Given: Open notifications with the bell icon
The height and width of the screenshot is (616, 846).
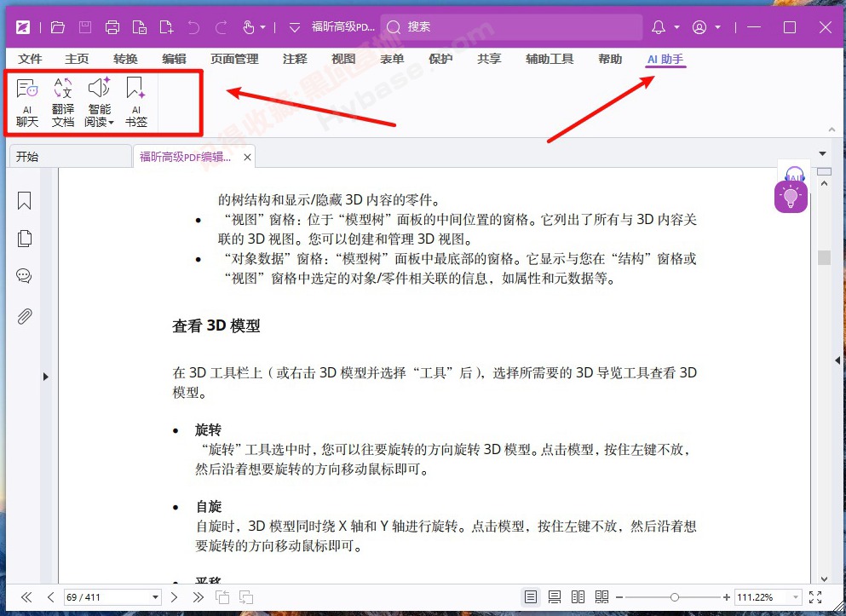Looking at the screenshot, I should coord(659,27).
